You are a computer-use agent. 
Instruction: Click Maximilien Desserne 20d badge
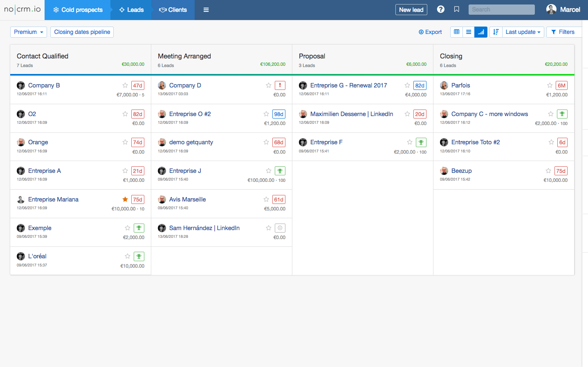[x=420, y=114]
